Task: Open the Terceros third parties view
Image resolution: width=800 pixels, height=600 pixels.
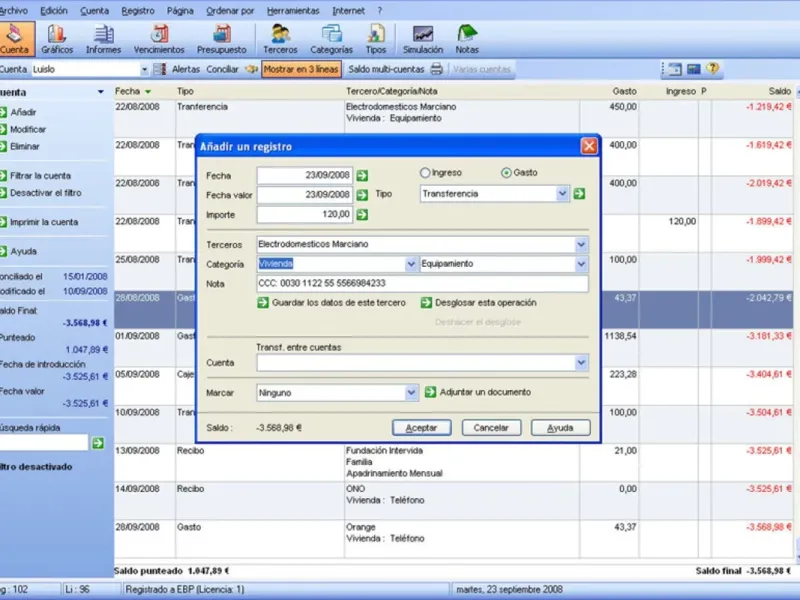Action: 280,39
